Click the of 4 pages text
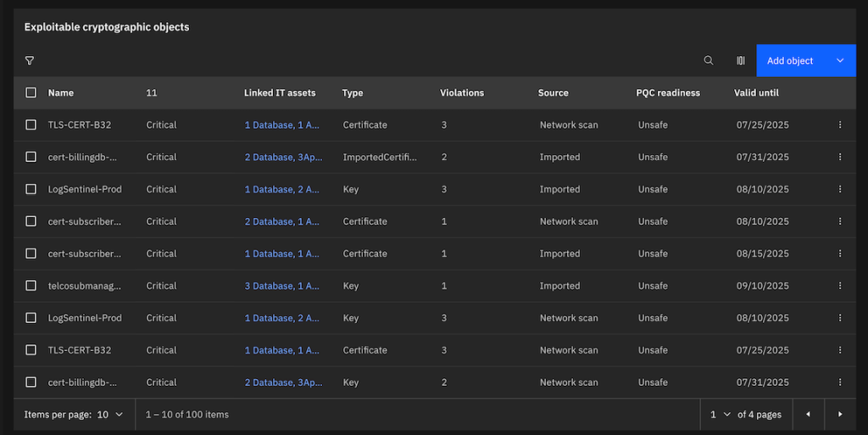The width and height of the screenshot is (868, 435). (x=759, y=415)
